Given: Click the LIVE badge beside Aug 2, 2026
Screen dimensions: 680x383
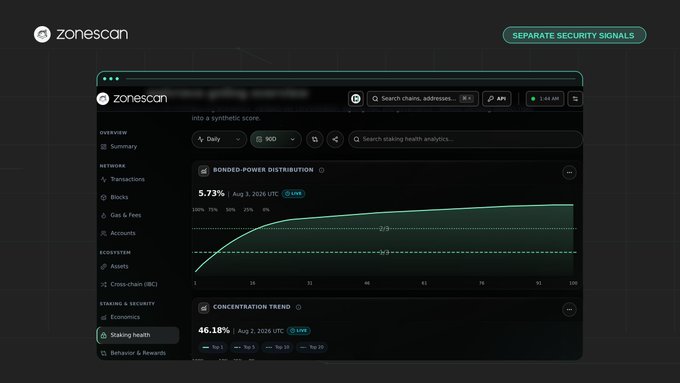Looking at the screenshot, I should pos(299,331).
